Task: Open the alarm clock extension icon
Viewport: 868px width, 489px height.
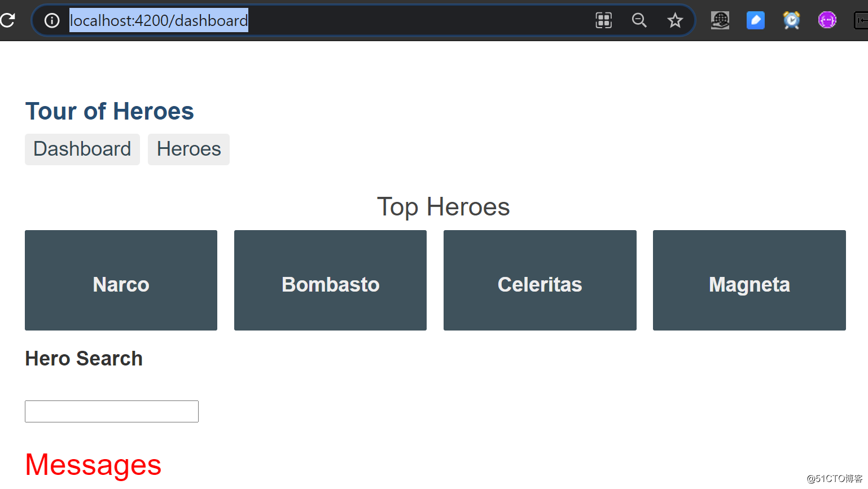Action: pyautogui.click(x=791, y=20)
